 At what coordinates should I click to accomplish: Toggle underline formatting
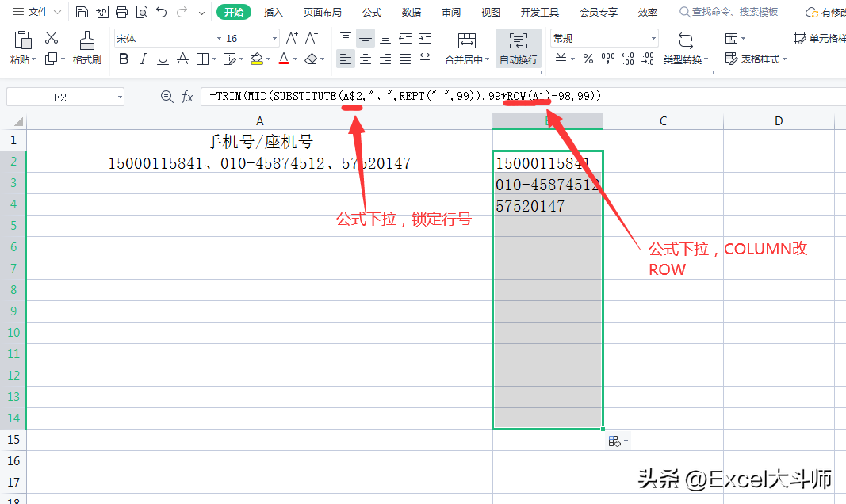163,59
